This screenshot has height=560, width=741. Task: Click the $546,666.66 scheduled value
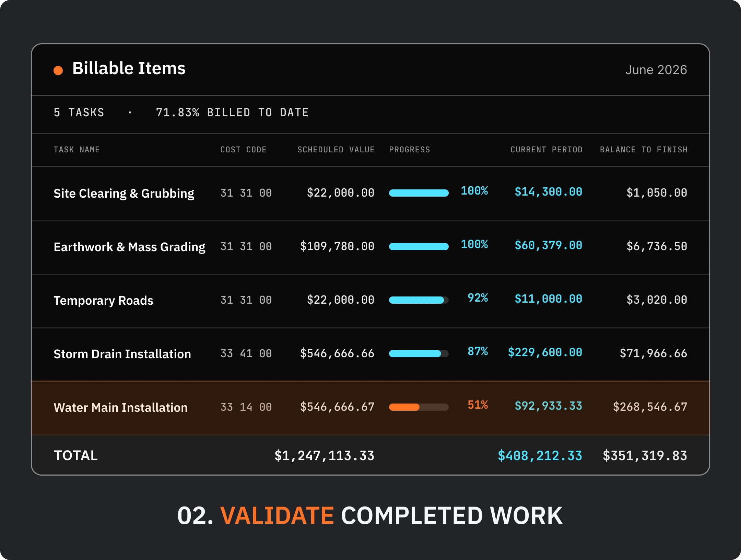(337, 353)
